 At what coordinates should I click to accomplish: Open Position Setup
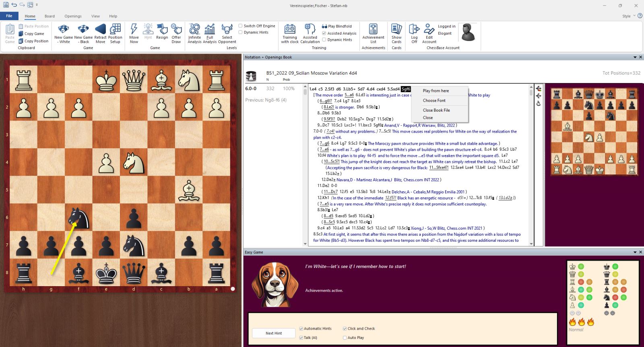click(x=115, y=33)
